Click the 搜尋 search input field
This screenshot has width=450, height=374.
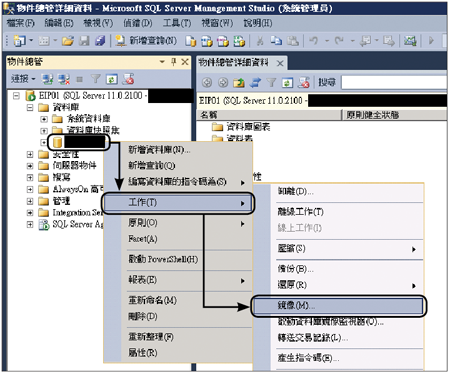[x=394, y=82]
